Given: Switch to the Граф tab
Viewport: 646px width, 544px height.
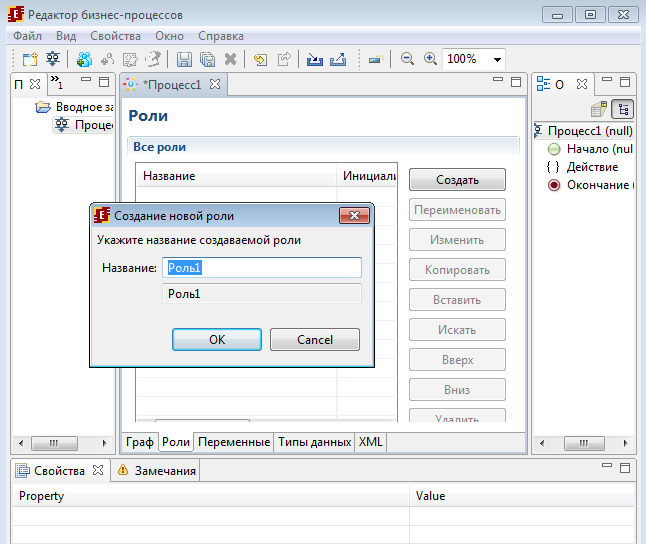Looking at the screenshot, I should pyautogui.click(x=140, y=442).
